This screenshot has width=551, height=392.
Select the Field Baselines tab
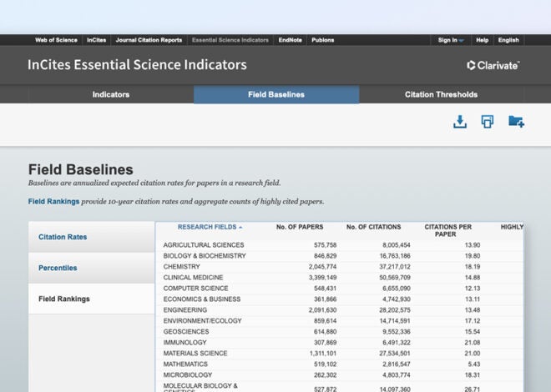coord(276,94)
